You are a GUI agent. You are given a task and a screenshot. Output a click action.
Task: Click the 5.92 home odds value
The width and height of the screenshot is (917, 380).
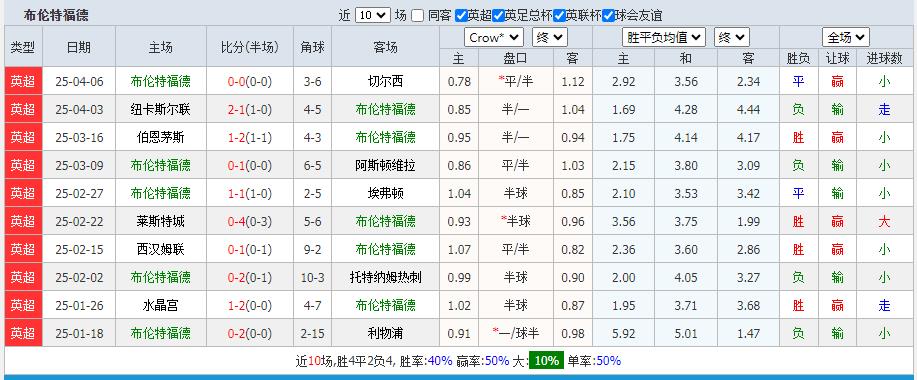(x=623, y=334)
